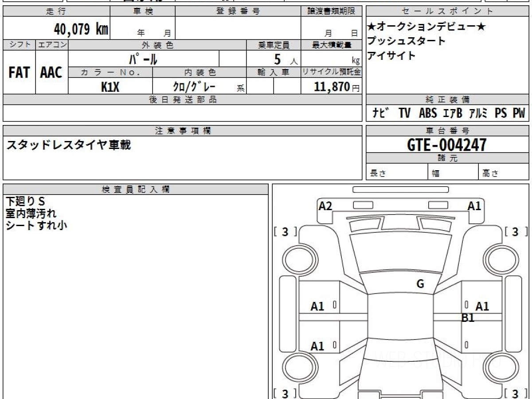The image size is (532, 399).
Task: Click the 40,079 km mileage value
Action: [x=81, y=29]
